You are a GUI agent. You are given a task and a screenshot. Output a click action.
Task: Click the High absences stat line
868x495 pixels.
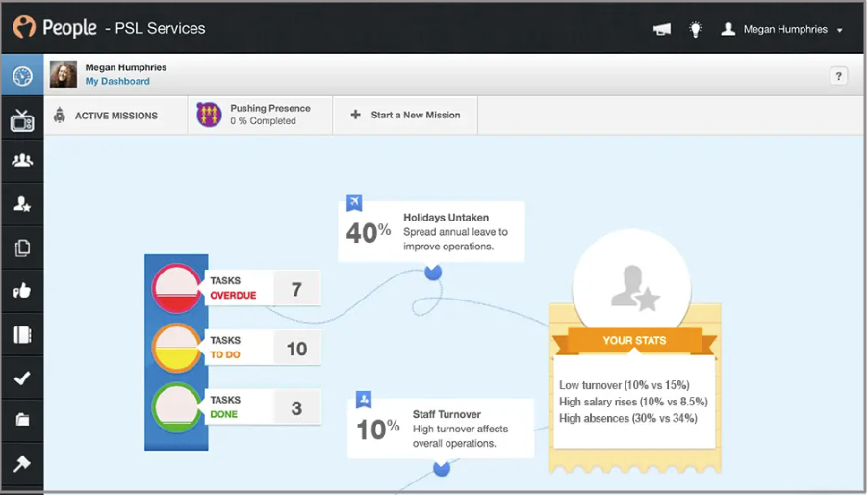pyautogui.click(x=628, y=418)
